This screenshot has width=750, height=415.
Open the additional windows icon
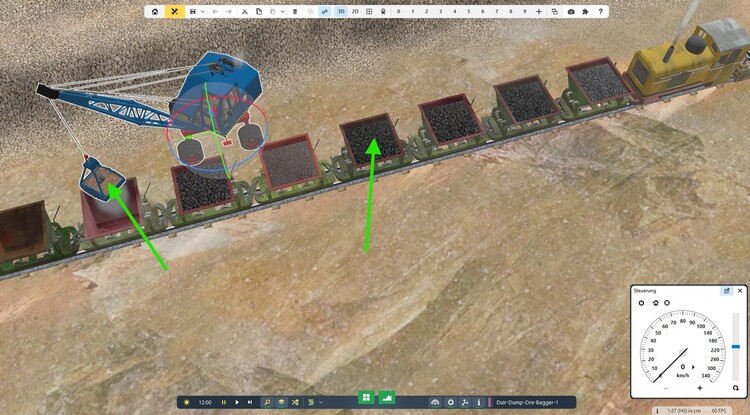(x=555, y=11)
